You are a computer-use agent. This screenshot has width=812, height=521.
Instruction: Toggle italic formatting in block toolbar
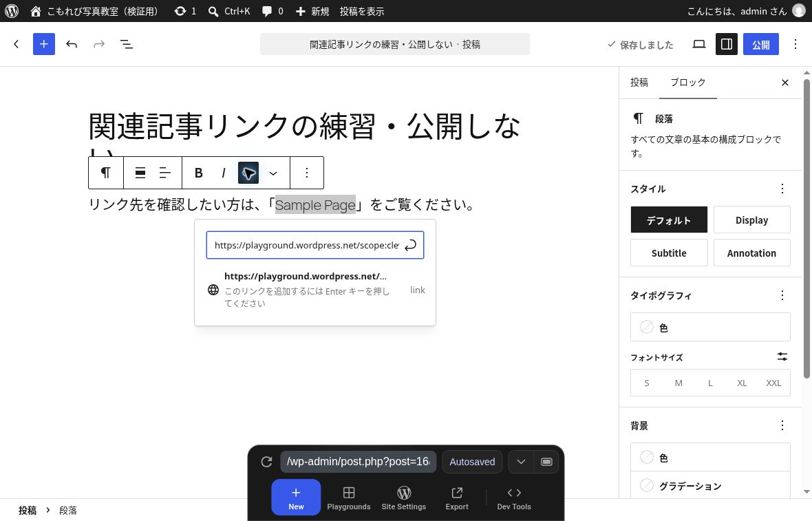coord(223,173)
